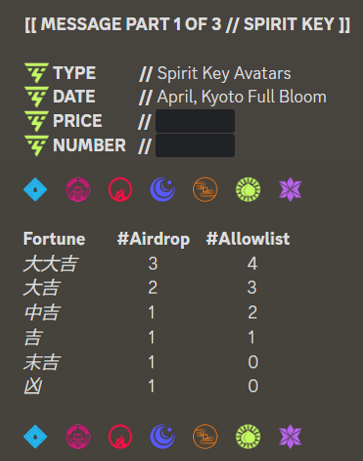
Task: Click the purple star flower emoji in top row
Action: point(290,189)
